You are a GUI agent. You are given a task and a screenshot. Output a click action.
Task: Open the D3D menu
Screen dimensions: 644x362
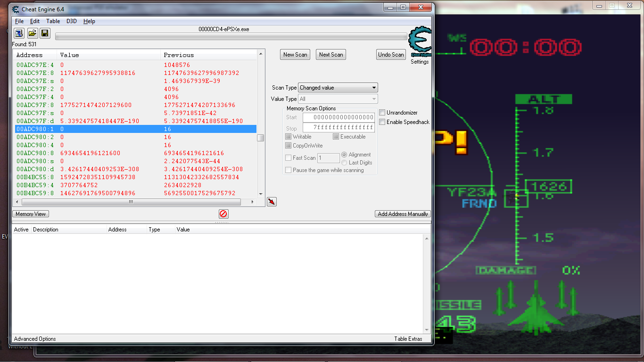pyautogui.click(x=72, y=21)
